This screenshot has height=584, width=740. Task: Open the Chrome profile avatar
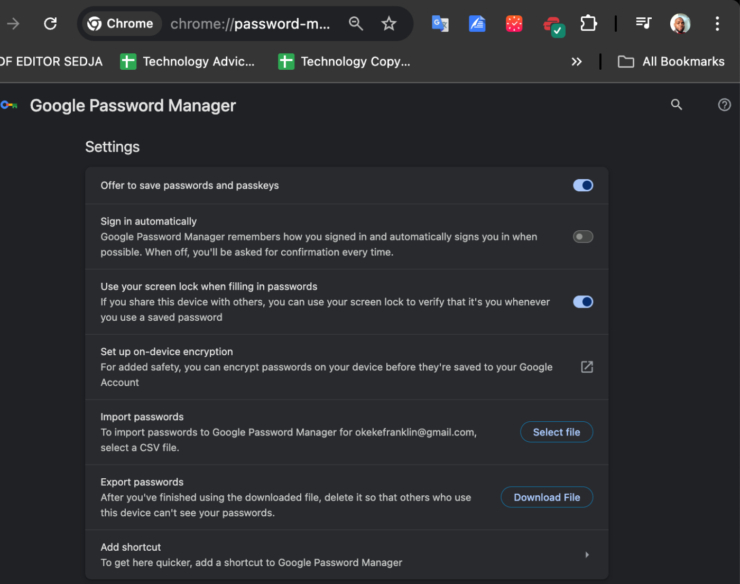pos(680,23)
